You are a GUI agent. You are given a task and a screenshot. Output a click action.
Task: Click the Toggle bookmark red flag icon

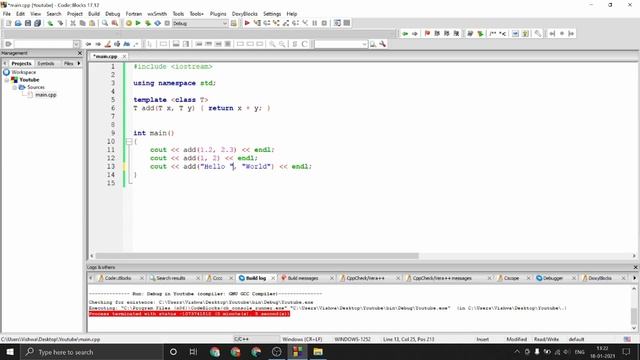click(x=427, y=33)
